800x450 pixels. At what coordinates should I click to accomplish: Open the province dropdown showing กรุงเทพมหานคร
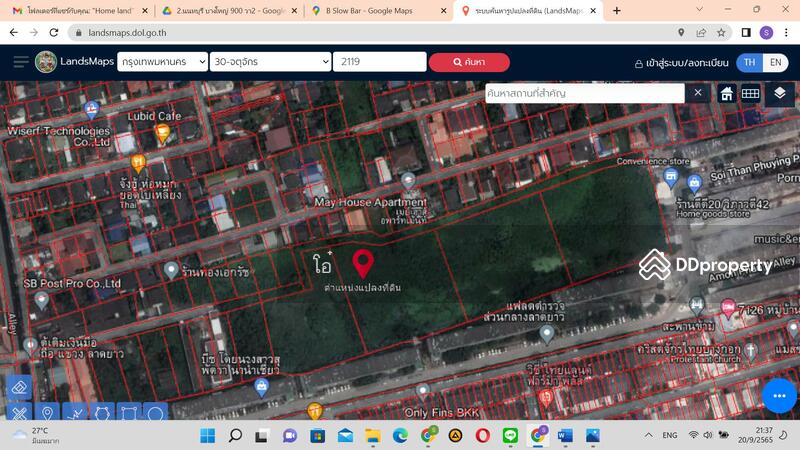[x=162, y=62]
